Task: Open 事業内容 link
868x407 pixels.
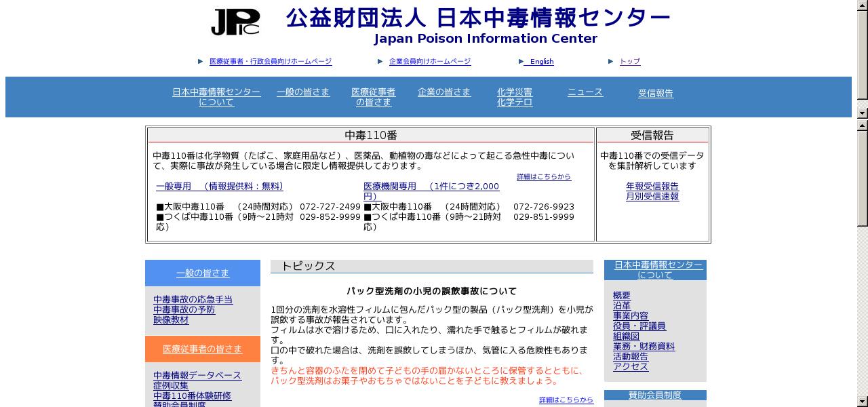Action: (x=631, y=316)
